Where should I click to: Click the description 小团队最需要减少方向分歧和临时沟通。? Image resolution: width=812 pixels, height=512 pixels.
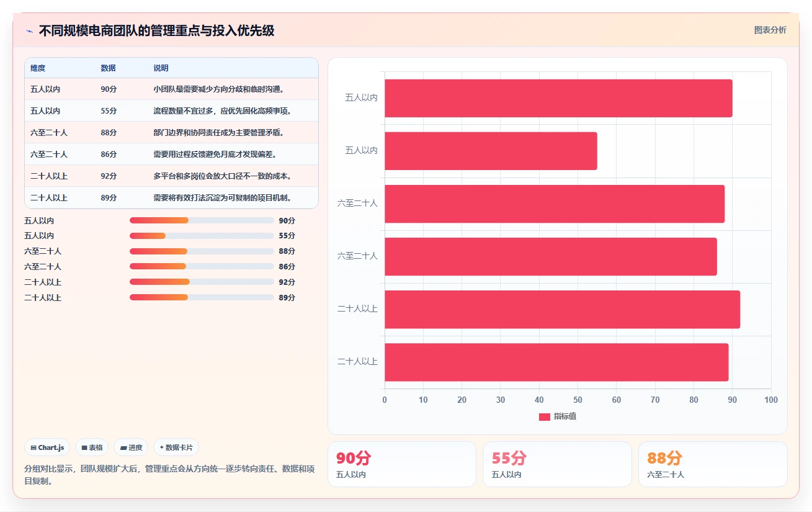tap(219, 89)
